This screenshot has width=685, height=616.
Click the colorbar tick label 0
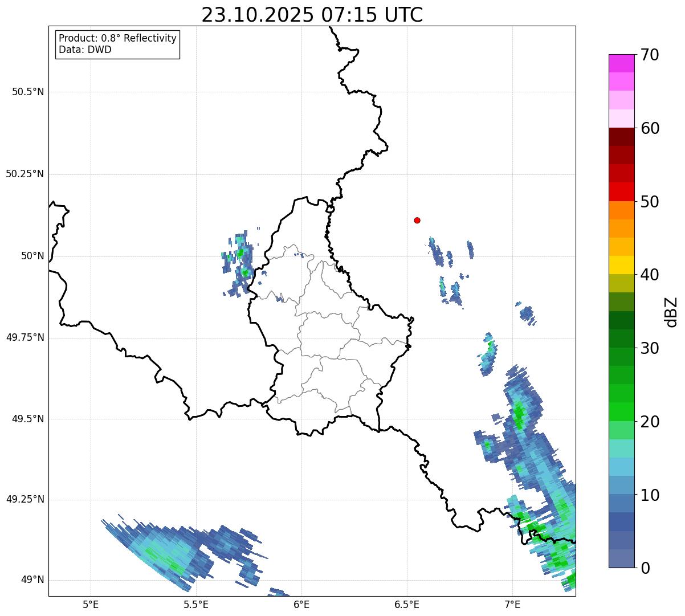(x=645, y=568)
